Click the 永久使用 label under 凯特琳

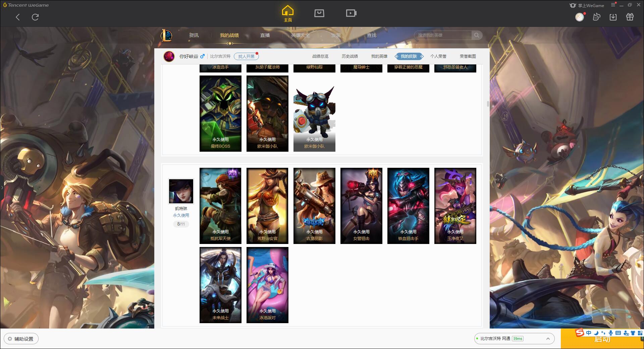[181, 215]
